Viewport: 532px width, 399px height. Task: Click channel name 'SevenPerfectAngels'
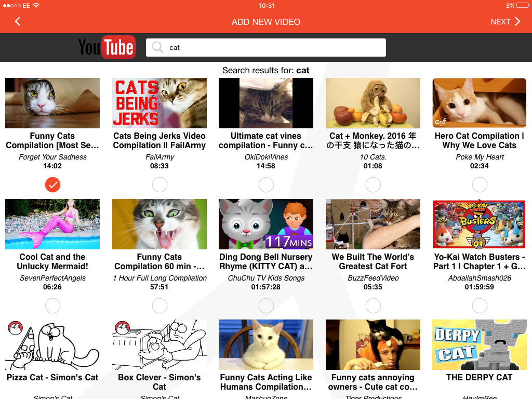52,278
